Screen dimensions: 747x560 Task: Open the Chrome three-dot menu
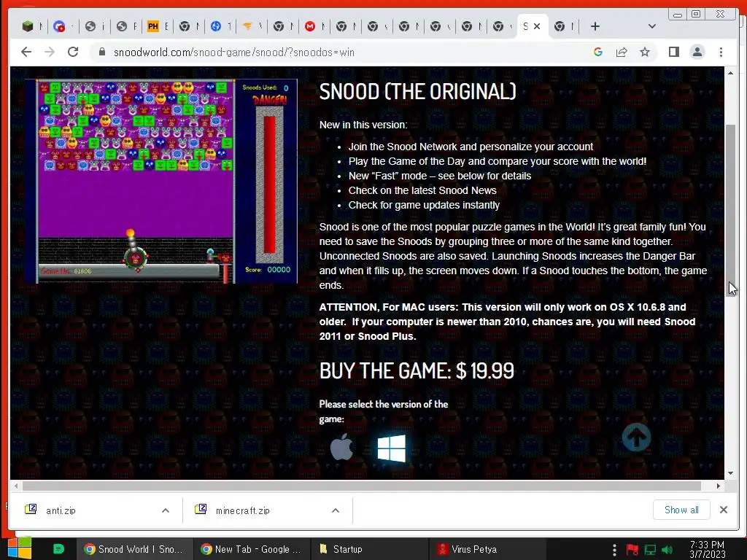coord(721,52)
